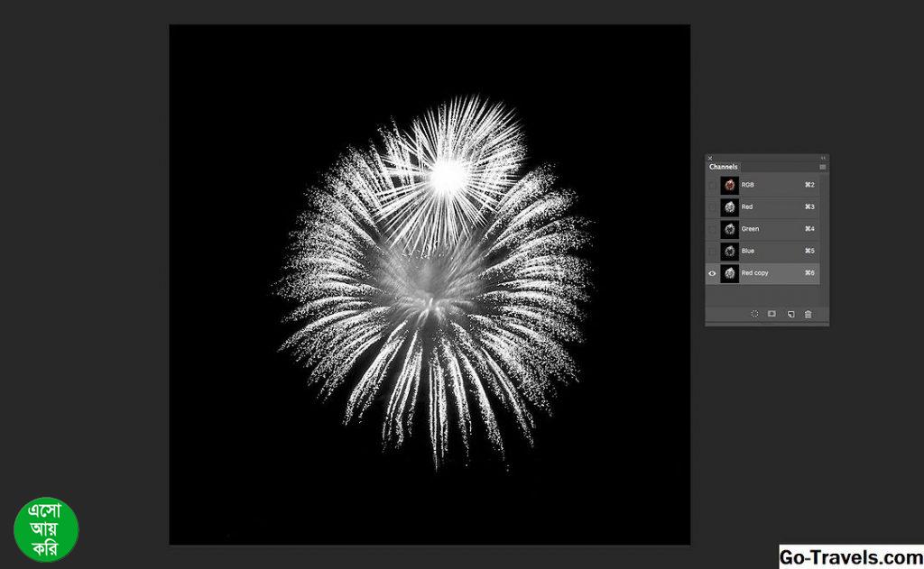Select the Red channel by name

click(747, 207)
